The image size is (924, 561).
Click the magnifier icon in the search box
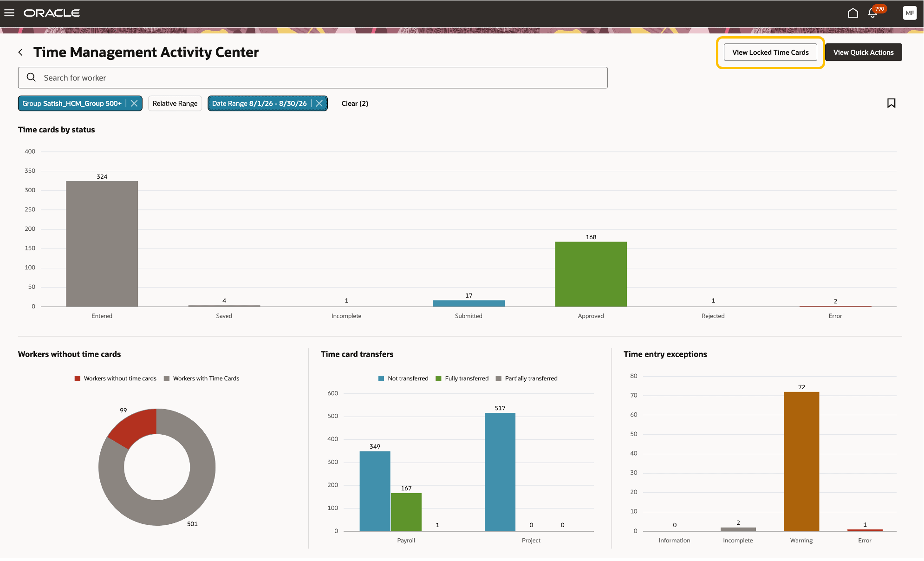pos(31,78)
